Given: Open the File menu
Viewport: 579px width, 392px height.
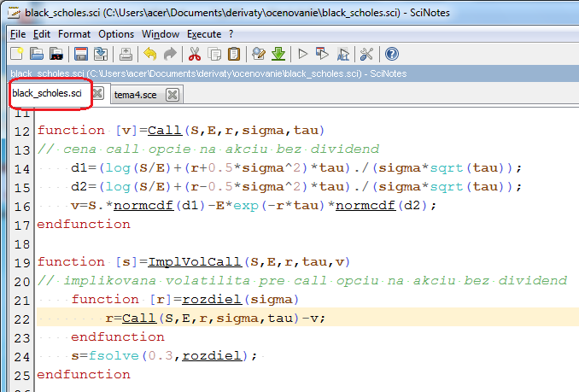Looking at the screenshot, I should [x=18, y=34].
